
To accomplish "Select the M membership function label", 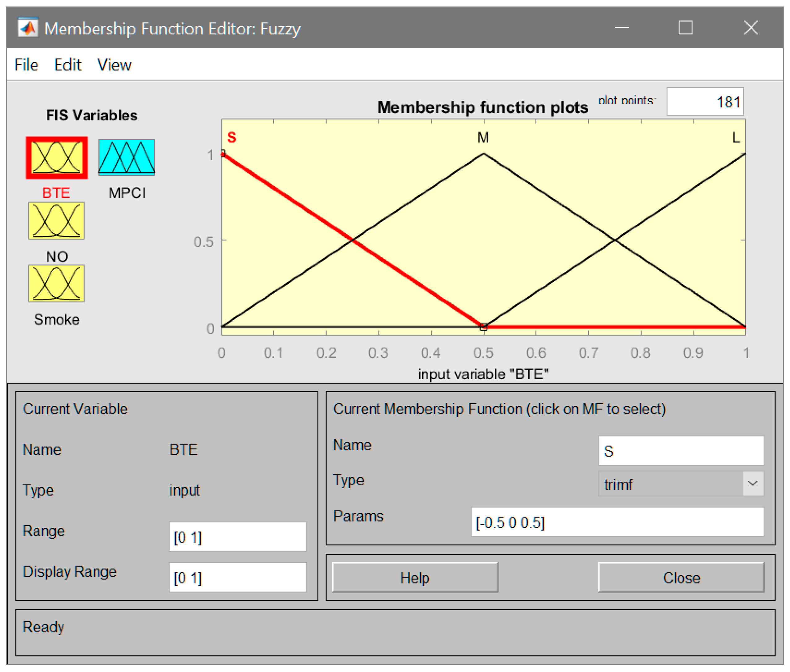I will pos(483,137).
